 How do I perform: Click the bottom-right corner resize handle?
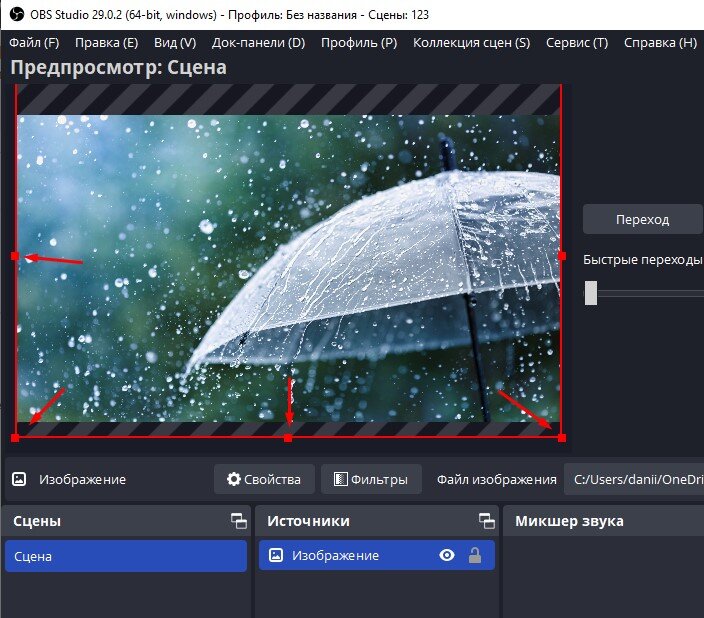point(562,438)
